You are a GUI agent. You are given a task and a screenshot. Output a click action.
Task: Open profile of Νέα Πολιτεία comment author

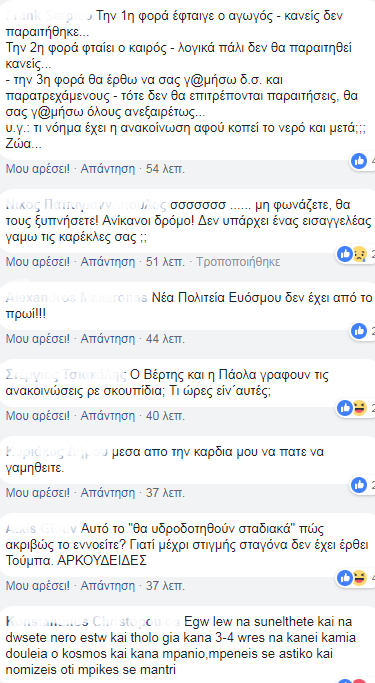click(77, 298)
